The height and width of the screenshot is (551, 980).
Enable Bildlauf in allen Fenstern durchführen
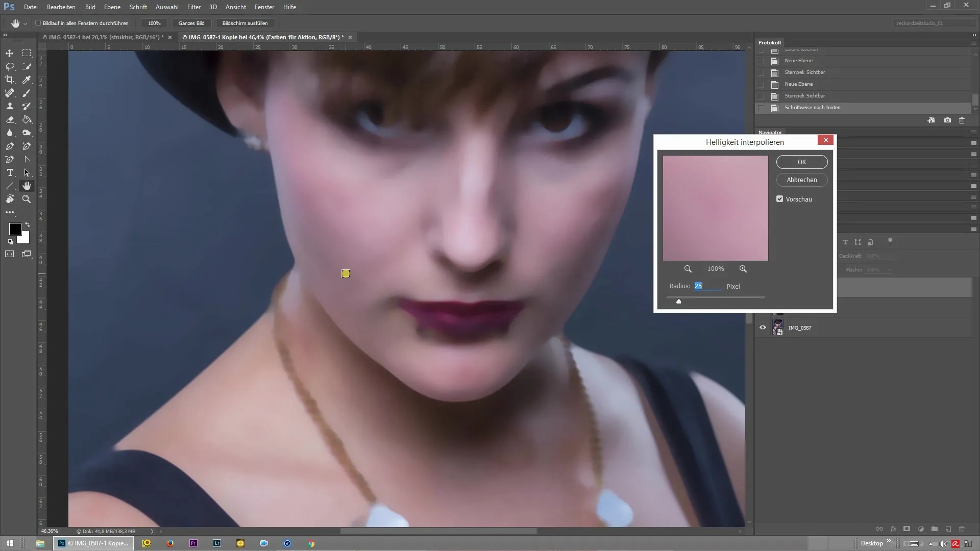point(38,23)
